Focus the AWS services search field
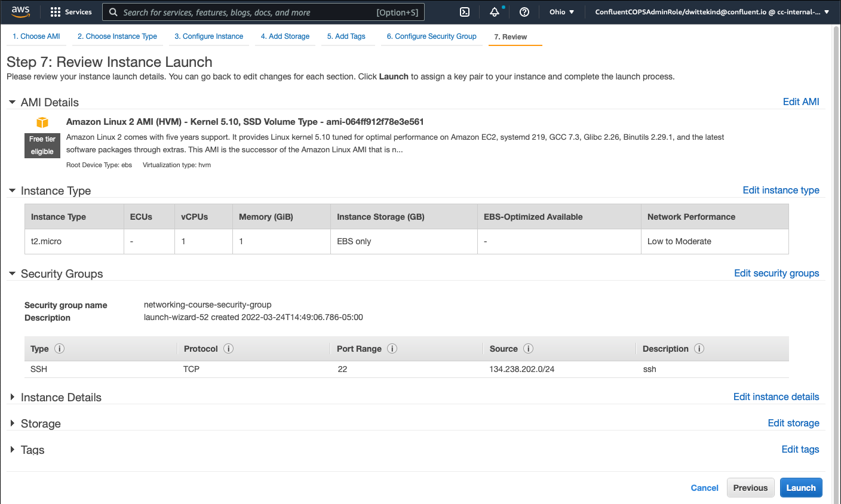The image size is (841, 504). click(264, 12)
